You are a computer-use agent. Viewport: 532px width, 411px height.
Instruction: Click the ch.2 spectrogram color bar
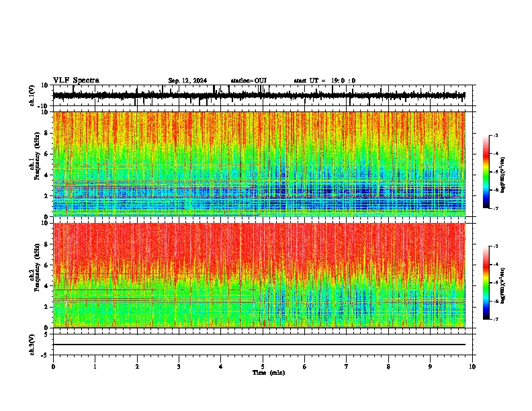coord(486,283)
